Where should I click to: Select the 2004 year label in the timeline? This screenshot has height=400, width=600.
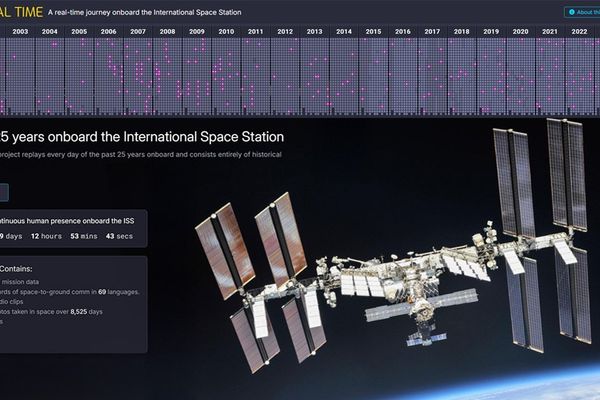[x=50, y=32]
